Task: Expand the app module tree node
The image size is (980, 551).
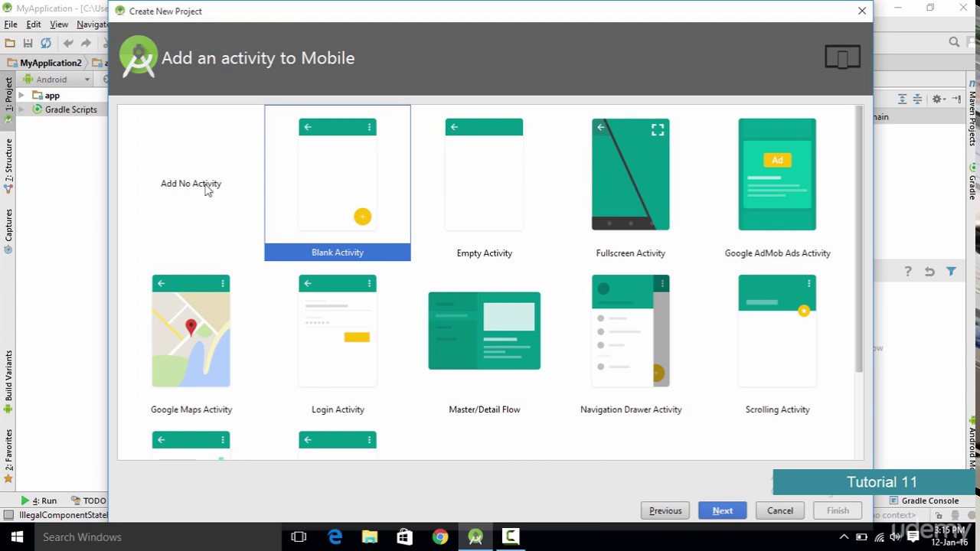Action: [x=21, y=96]
